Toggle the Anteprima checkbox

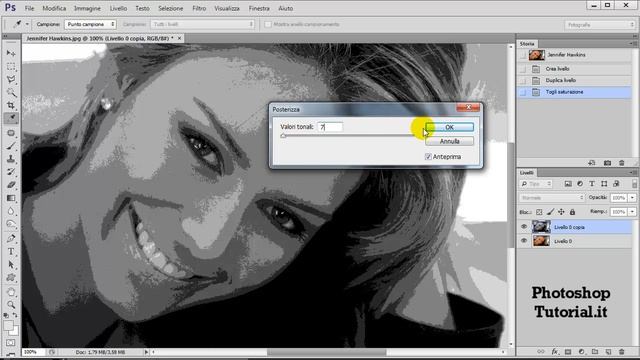tap(428, 157)
